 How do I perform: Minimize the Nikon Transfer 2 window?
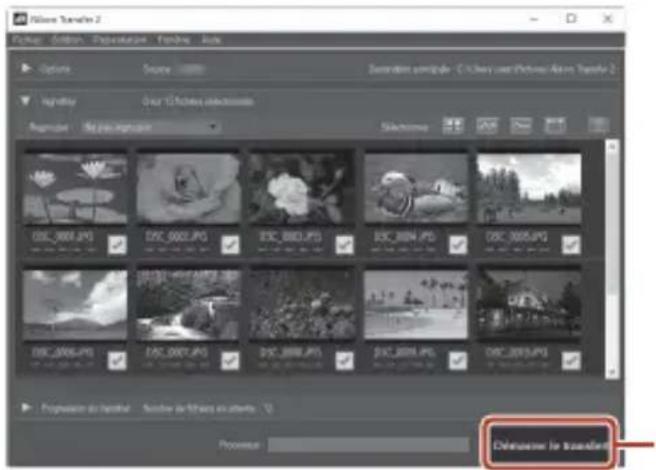coord(534,19)
